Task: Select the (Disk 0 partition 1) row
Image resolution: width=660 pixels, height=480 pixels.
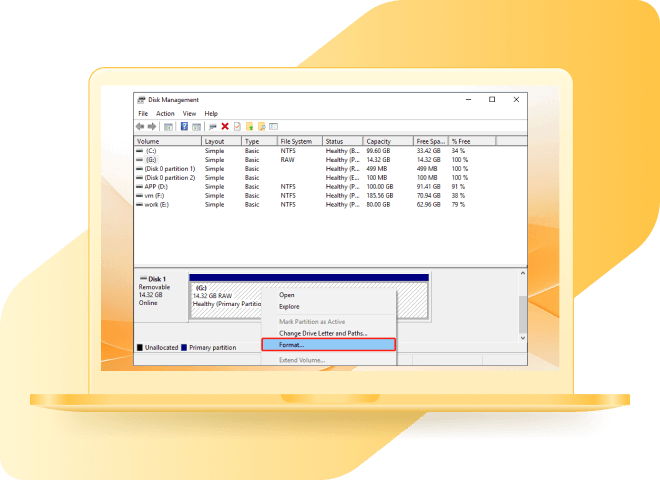Action: (x=330, y=168)
